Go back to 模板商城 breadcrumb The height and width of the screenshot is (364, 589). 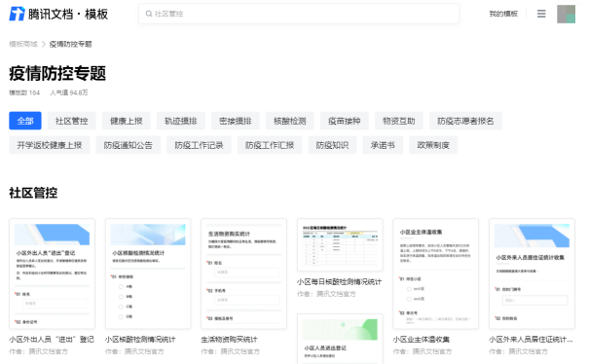23,44
